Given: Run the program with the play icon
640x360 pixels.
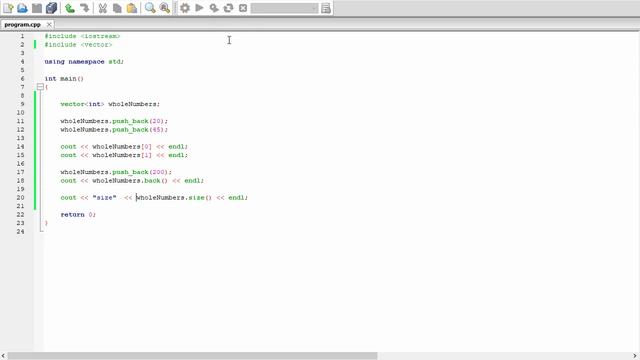Looking at the screenshot, I should (x=199, y=8).
